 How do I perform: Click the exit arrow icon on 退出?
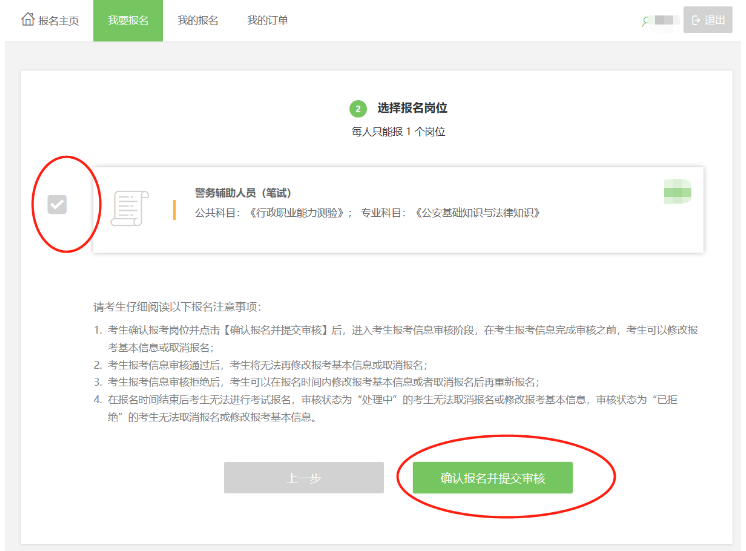point(697,20)
